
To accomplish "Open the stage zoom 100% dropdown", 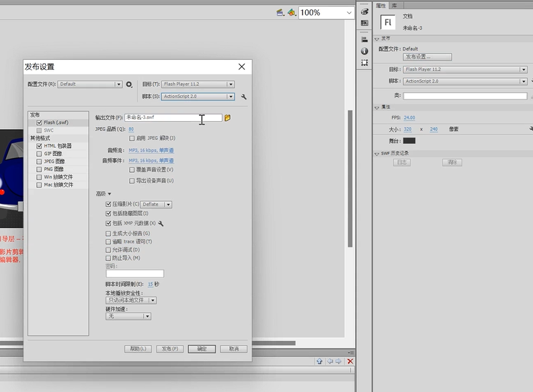I will [327, 13].
